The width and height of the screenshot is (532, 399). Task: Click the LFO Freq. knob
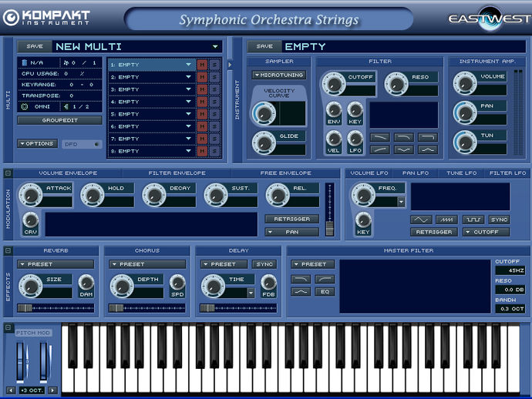point(363,195)
